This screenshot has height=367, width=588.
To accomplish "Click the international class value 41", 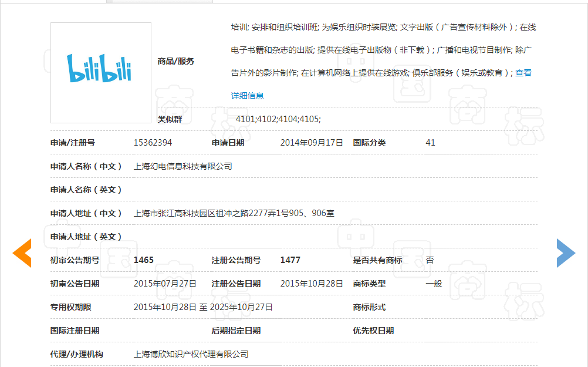I will coord(431,143).
